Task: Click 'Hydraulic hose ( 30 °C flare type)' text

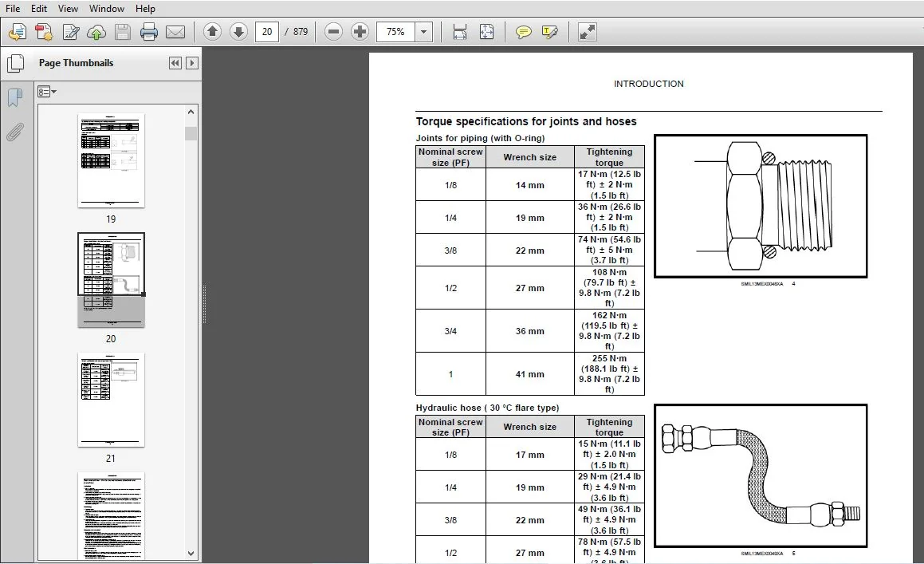Action: 487,408
